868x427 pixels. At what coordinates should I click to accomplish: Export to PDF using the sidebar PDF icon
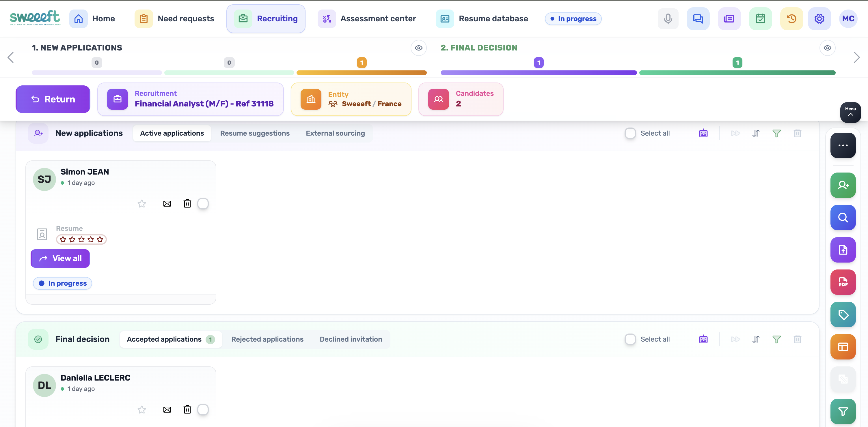pos(843,282)
